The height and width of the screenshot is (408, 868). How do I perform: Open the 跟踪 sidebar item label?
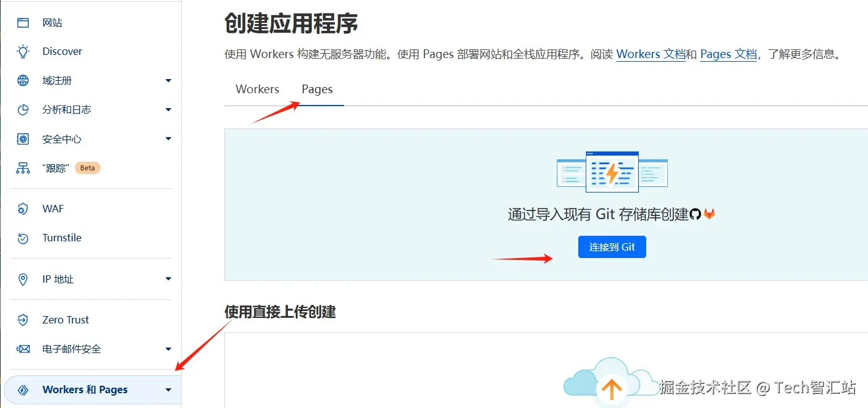[54, 168]
